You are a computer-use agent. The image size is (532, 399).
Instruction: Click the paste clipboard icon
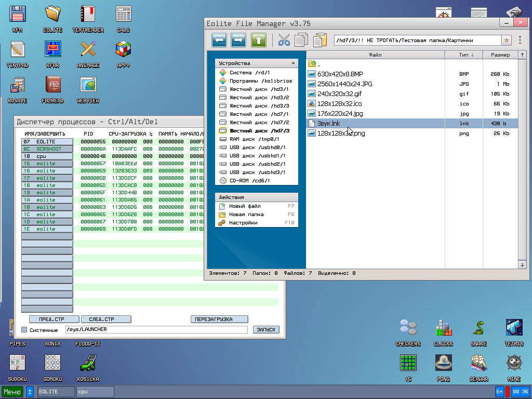[320, 40]
